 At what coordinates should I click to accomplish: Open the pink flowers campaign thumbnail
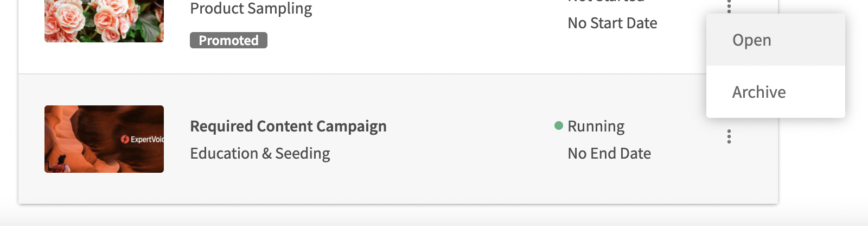click(x=104, y=21)
